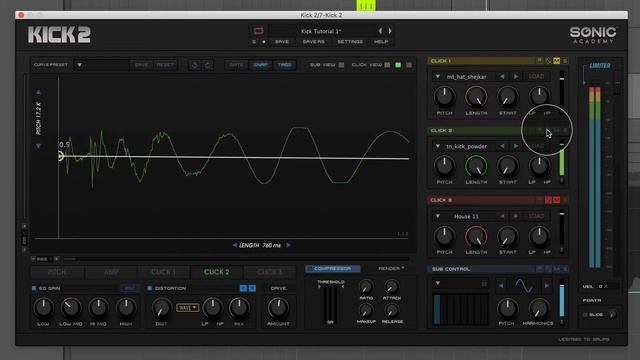Select the Compressor tab
Image resolution: width=640 pixels, height=360 pixels.
[x=333, y=268]
